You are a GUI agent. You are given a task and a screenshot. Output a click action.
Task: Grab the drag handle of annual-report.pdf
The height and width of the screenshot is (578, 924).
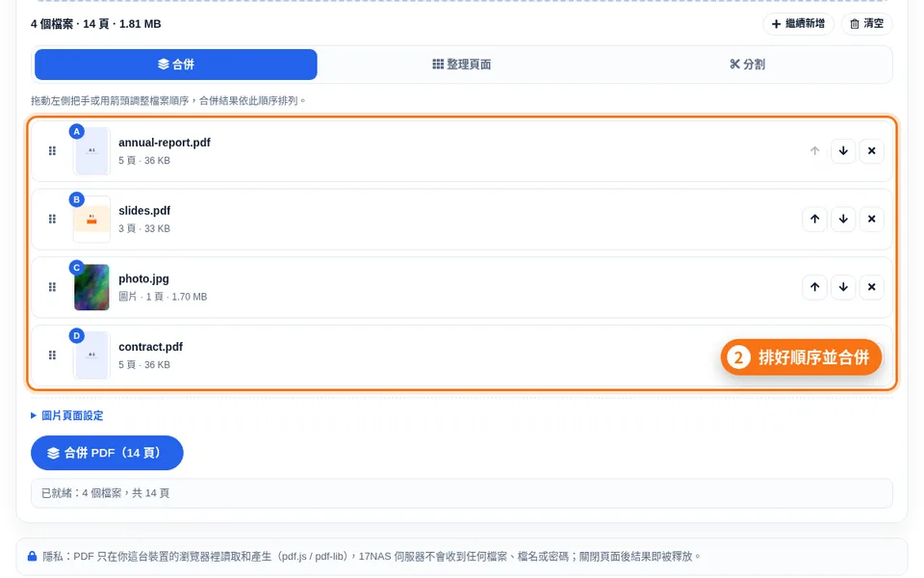tap(52, 151)
